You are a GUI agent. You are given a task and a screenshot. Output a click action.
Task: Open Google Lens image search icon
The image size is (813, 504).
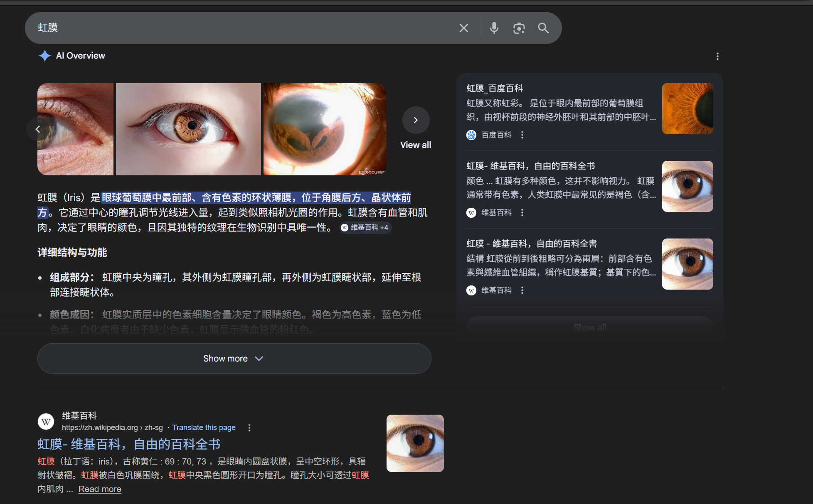(x=519, y=28)
